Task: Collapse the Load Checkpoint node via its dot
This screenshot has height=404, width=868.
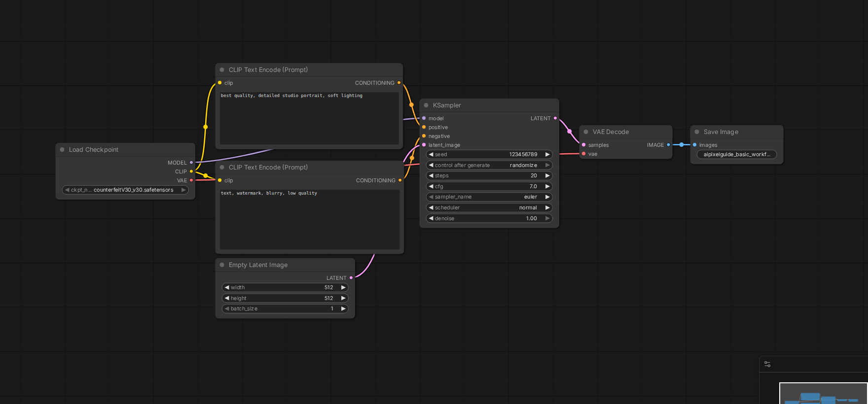Action: [62, 150]
